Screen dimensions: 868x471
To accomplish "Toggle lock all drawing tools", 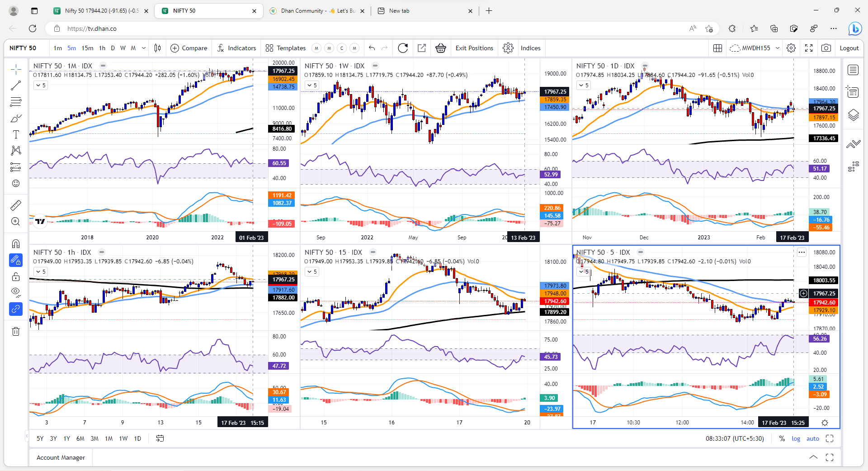I will point(16,276).
